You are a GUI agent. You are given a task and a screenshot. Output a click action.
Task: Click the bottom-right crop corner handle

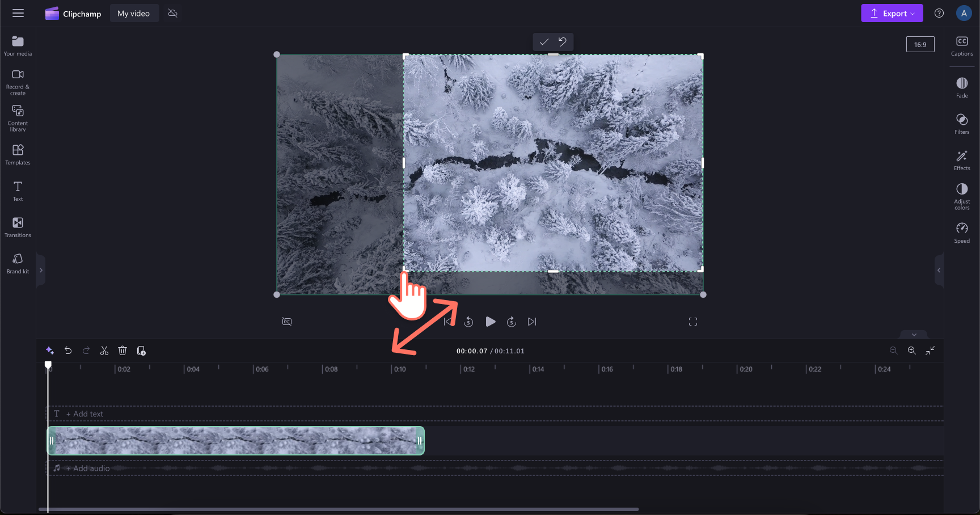pyautogui.click(x=701, y=269)
